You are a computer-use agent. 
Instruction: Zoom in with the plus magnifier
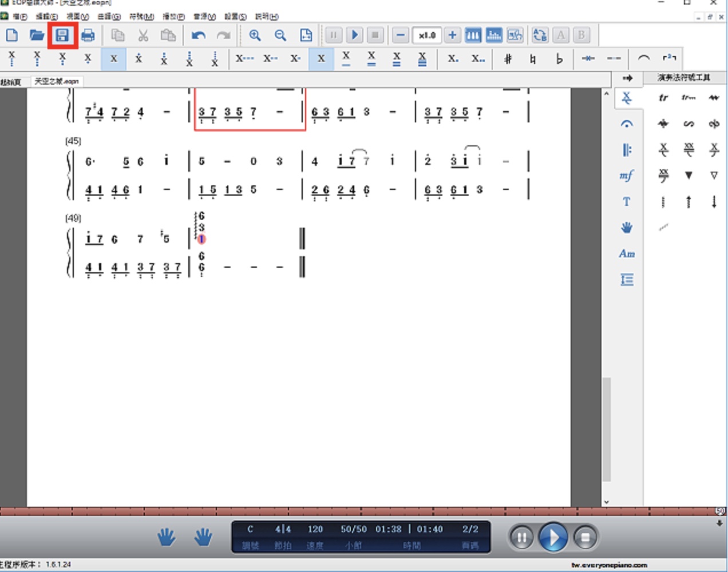tap(255, 35)
